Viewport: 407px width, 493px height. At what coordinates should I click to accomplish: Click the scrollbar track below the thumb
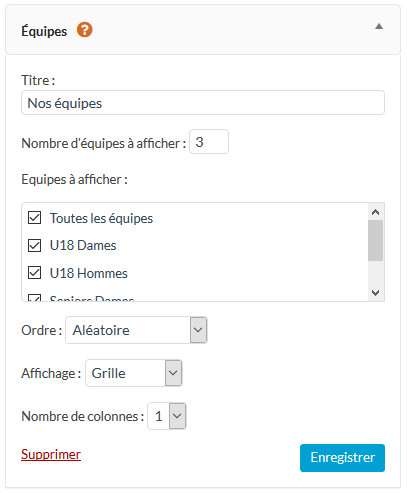pyautogui.click(x=376, y=273)
